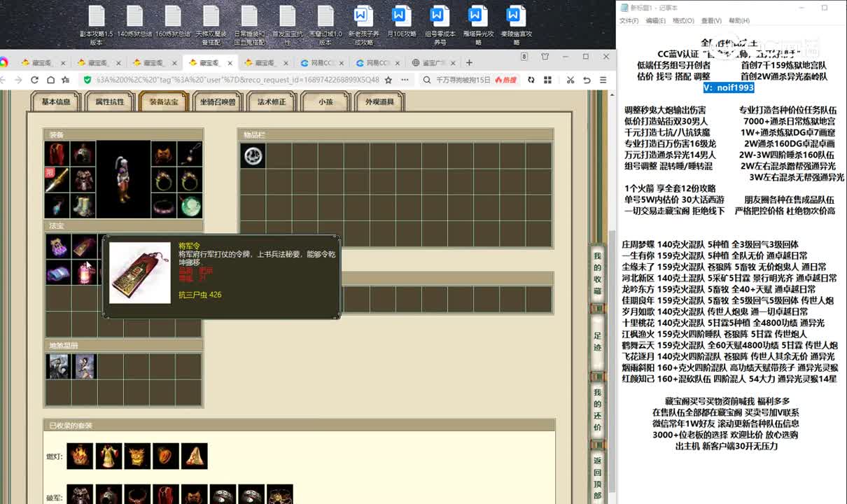Open the second portrait card in 地煞星册
This screenshot has height=504, width=847.
coord(83,366)
